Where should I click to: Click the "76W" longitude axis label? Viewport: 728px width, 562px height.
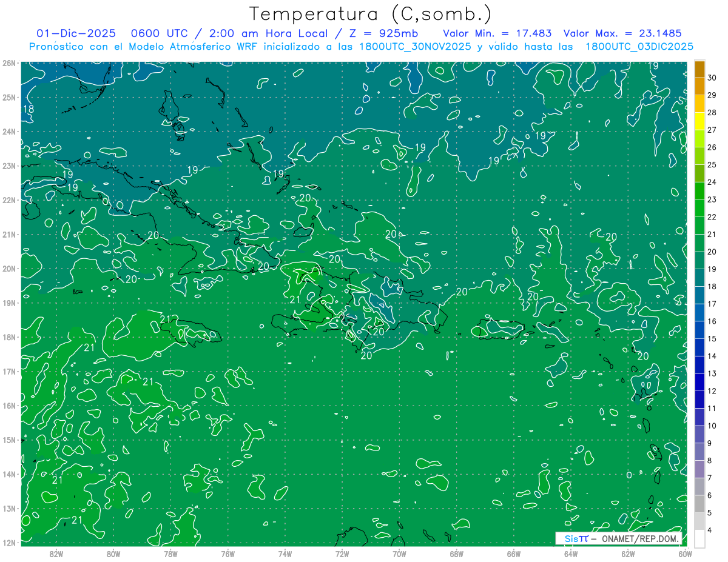pos(228,554)
